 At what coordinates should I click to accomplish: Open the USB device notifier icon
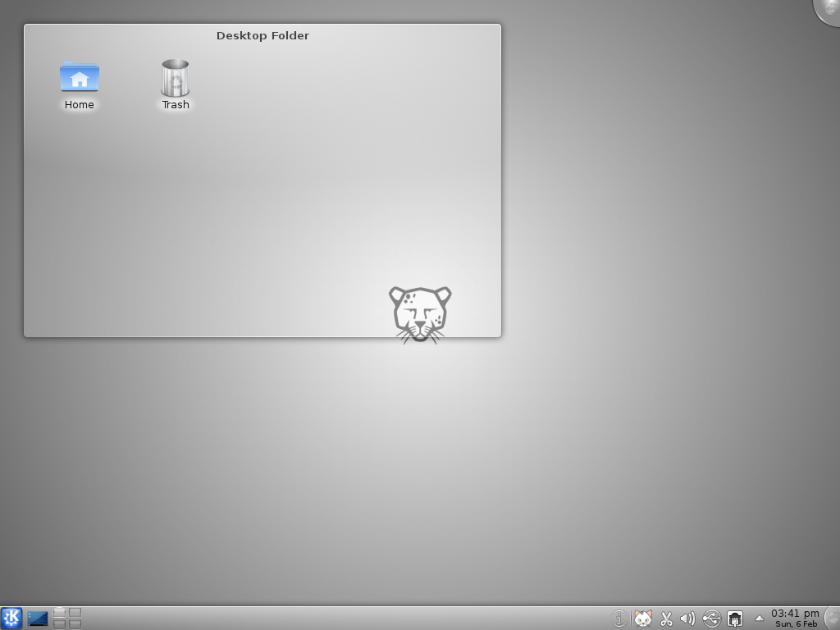pos(711,619)
